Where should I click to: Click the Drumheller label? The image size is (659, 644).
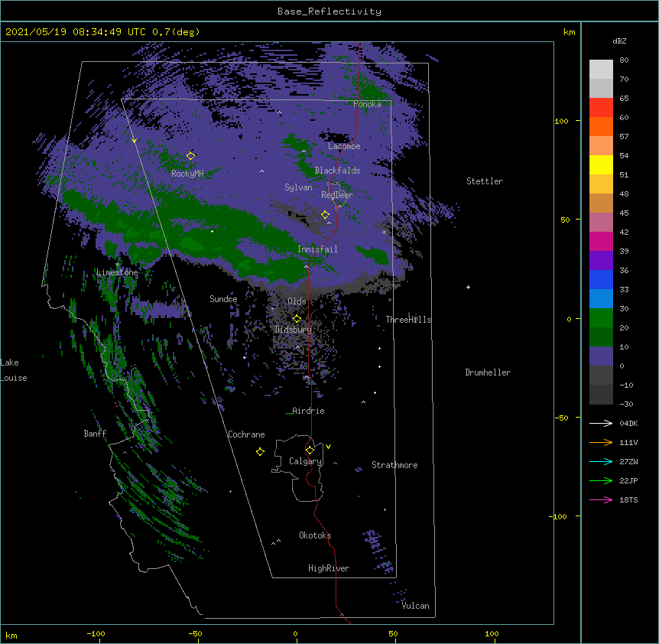point(488,372)
